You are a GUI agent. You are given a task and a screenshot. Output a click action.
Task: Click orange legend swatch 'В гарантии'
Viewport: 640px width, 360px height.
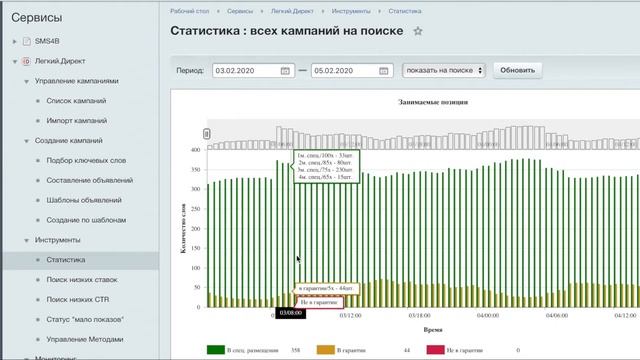pos(325,350)
